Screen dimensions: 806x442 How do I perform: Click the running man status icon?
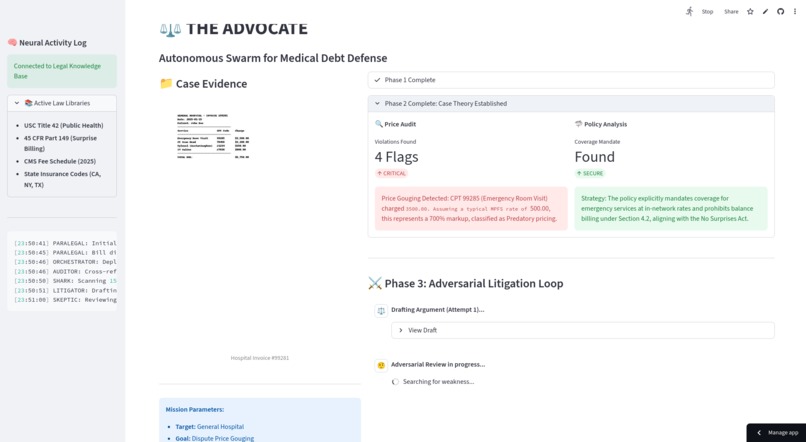[689, 11]
